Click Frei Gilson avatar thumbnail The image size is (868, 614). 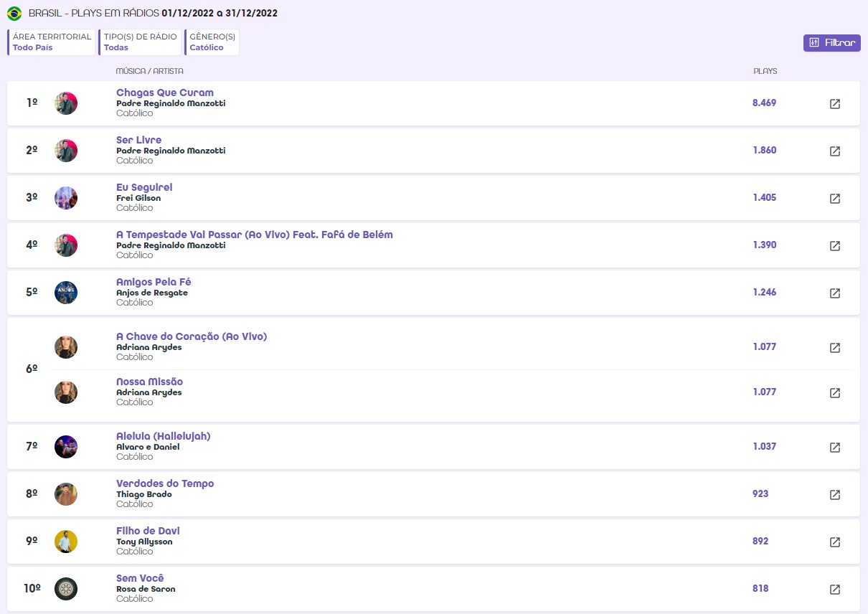66,198
